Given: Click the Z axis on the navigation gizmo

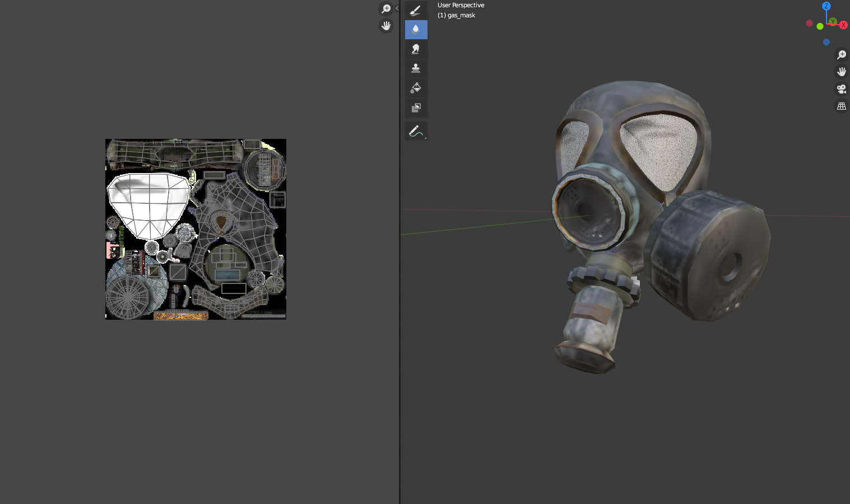Looking at the screenshot, I should [x=826, y=6].
